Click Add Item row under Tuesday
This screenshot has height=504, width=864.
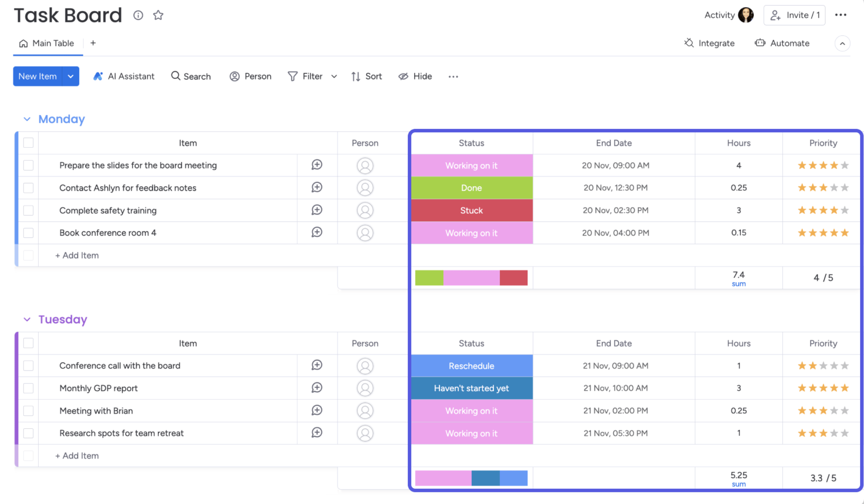[x=77, y=455]
